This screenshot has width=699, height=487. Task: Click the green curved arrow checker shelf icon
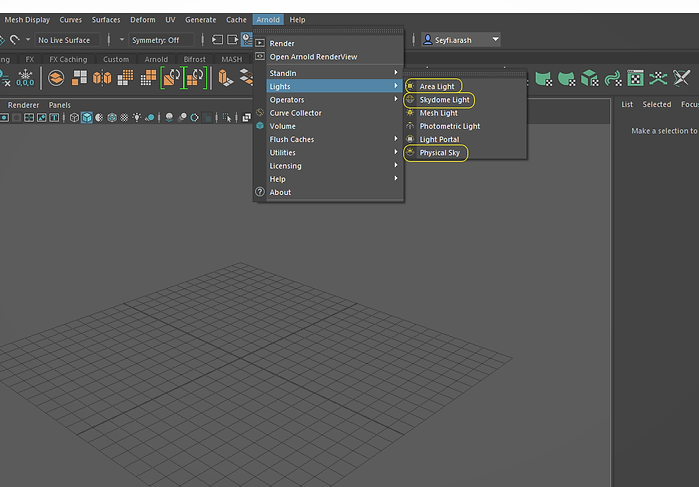point(613,78)
